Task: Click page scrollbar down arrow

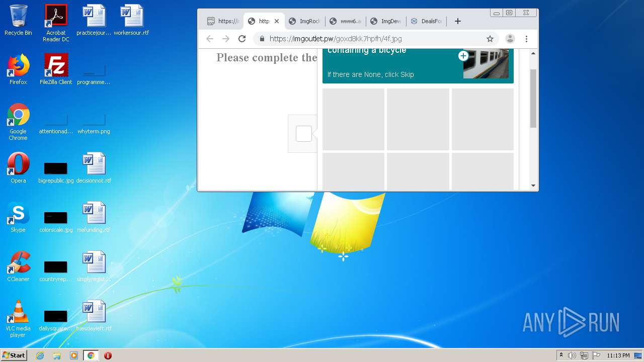Action: [533, 186]
